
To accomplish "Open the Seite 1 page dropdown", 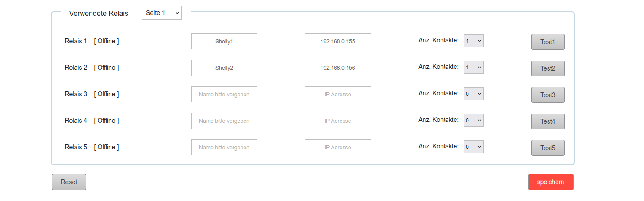I will coord(161,13).
